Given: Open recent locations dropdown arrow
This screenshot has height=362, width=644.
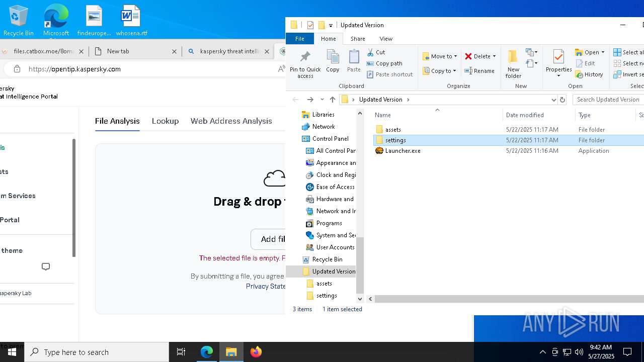Looking at the screenshot, I should pyautogui.click(x=322, y=100).
